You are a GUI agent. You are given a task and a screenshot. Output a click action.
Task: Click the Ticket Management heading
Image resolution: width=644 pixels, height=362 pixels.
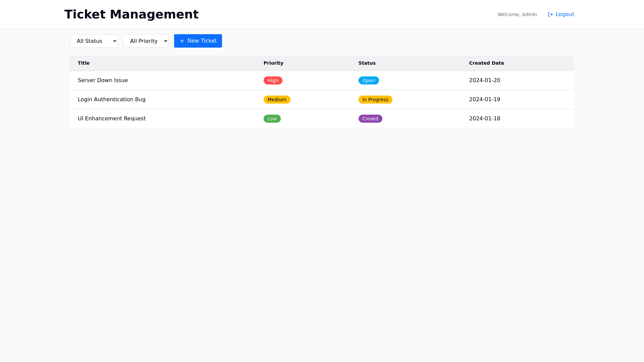[131, 14]
